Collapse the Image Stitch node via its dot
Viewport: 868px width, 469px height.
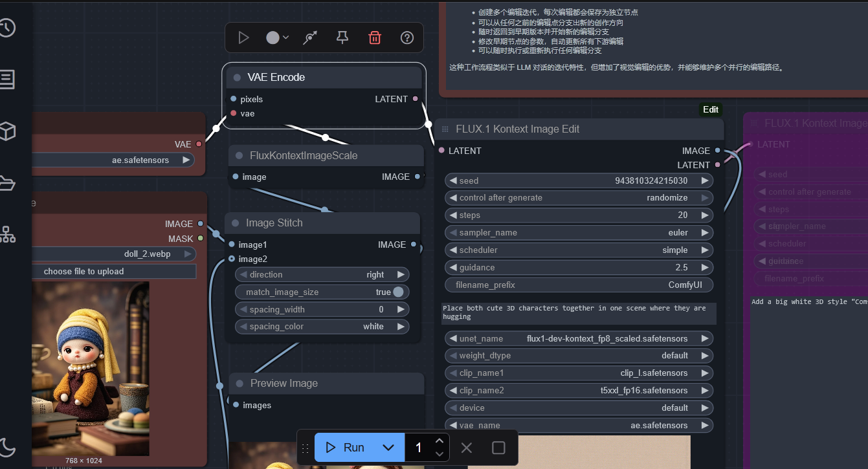[236, 223]
